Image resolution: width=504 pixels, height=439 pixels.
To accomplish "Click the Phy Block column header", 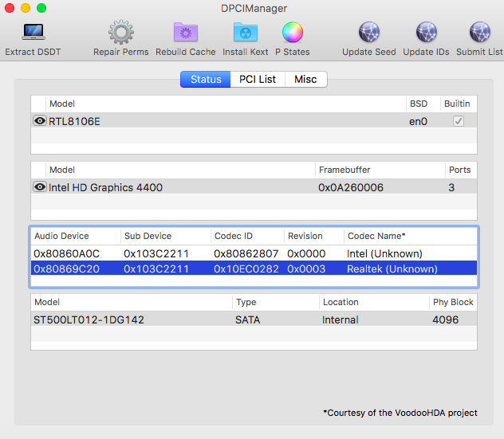I will pyautogui.click(x=451, y=302).
